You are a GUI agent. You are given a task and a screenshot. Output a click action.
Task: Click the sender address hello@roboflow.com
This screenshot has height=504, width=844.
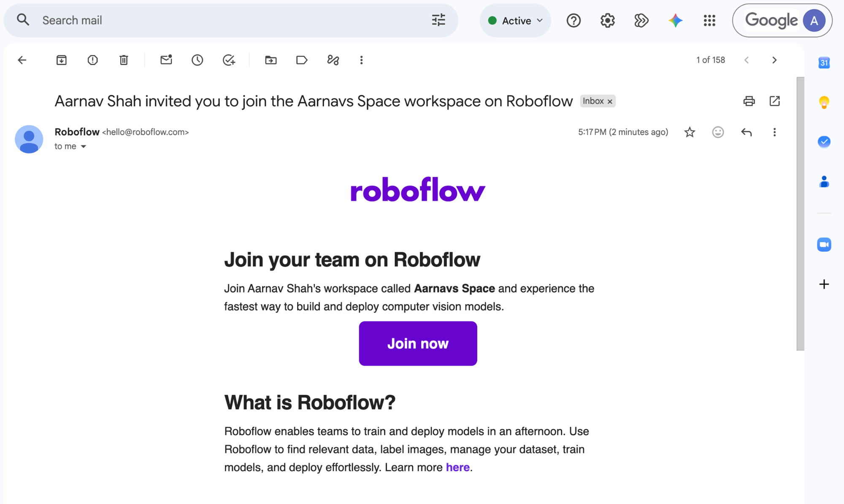pyautogui.click(x=146, y=132)
